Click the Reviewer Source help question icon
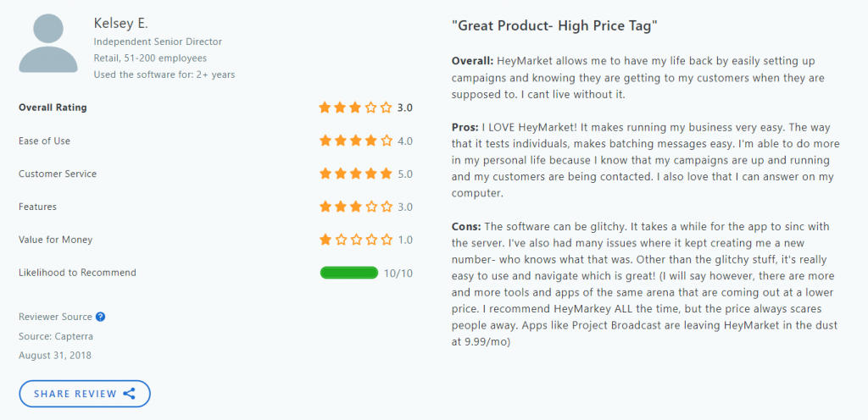 100,317
